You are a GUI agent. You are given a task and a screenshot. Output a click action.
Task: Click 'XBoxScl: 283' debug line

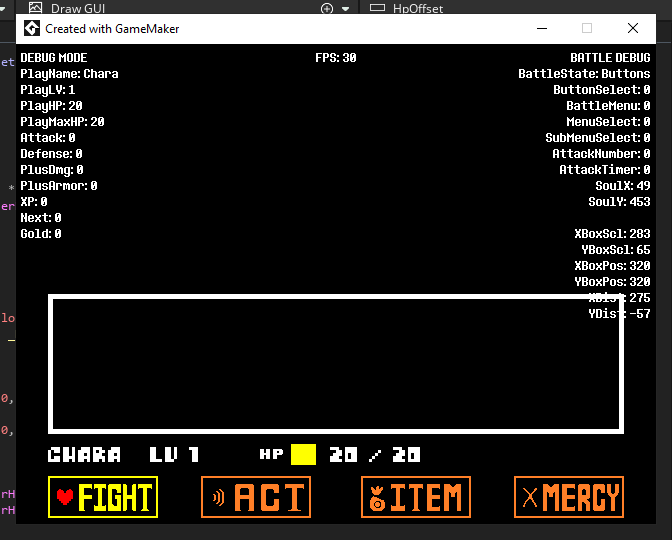click(612, 234)
